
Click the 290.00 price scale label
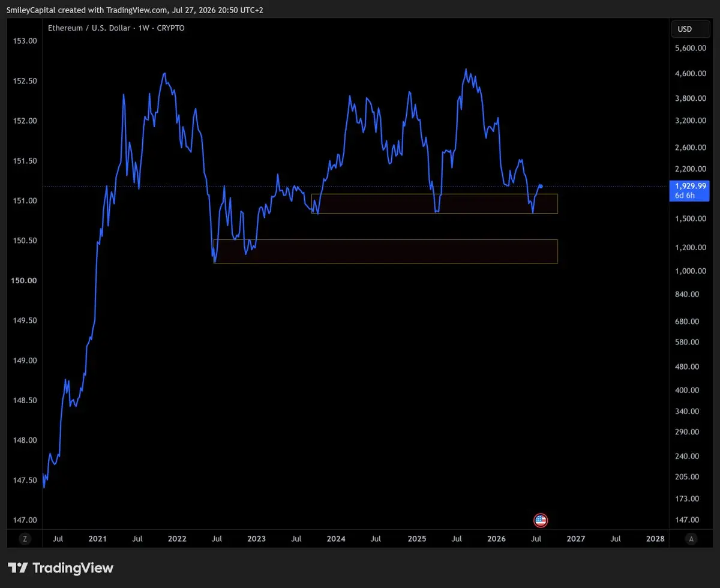coord(687,432)
